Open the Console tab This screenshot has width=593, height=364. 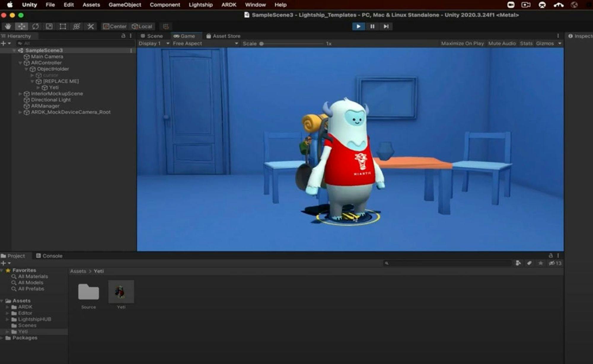click(x=49, y=256)
